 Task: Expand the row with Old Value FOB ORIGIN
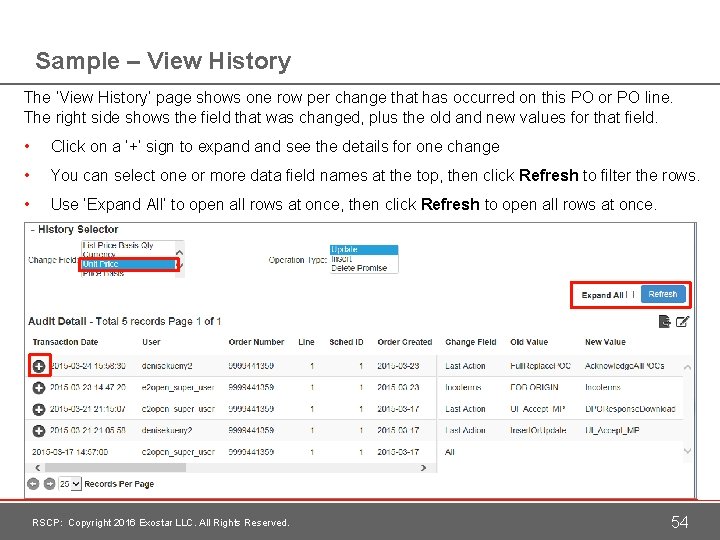(39, 388)
